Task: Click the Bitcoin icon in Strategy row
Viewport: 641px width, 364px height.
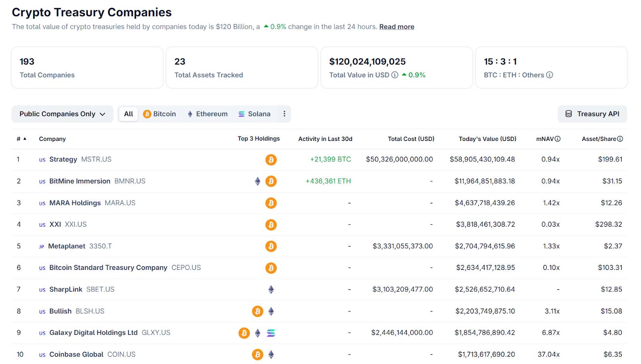Action: tap(271, 160)
